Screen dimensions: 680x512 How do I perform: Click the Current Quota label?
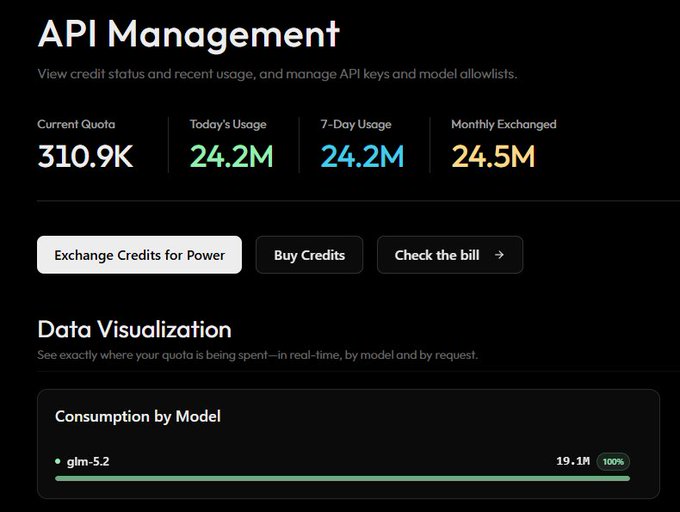pos(76,124)
